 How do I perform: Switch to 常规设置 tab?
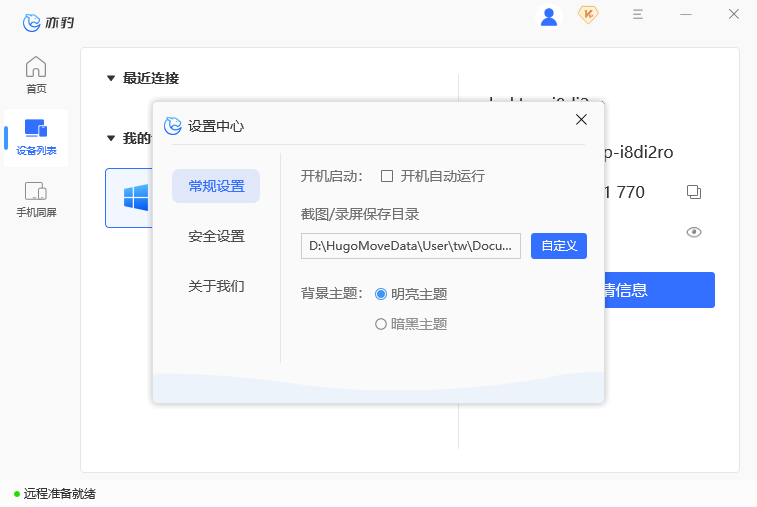(x=216, y=186)
